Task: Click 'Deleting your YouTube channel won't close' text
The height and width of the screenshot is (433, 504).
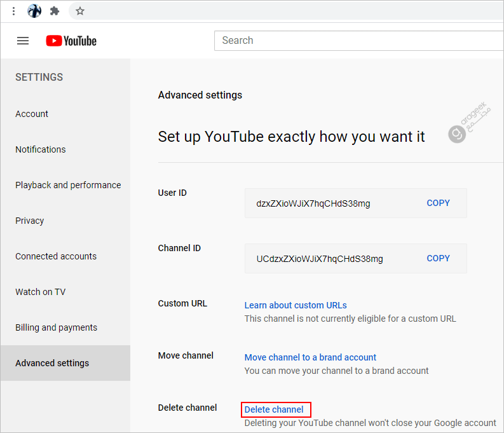Action: (x=371, y=423)
